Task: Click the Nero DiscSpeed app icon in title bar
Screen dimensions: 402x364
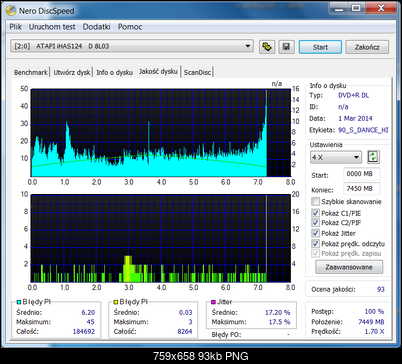Action: pyautogui.click(x=11, y=10)
